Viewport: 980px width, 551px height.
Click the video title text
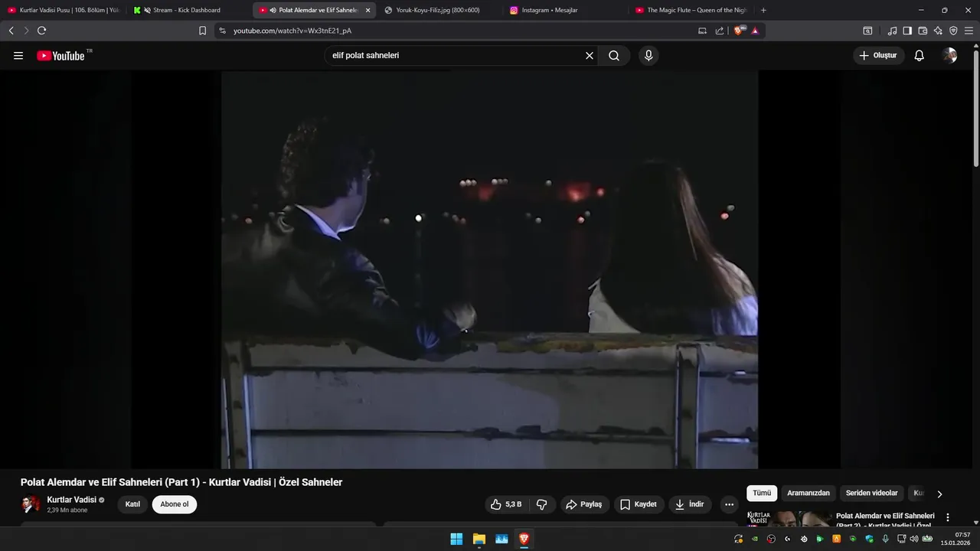(x=181, y=482)
